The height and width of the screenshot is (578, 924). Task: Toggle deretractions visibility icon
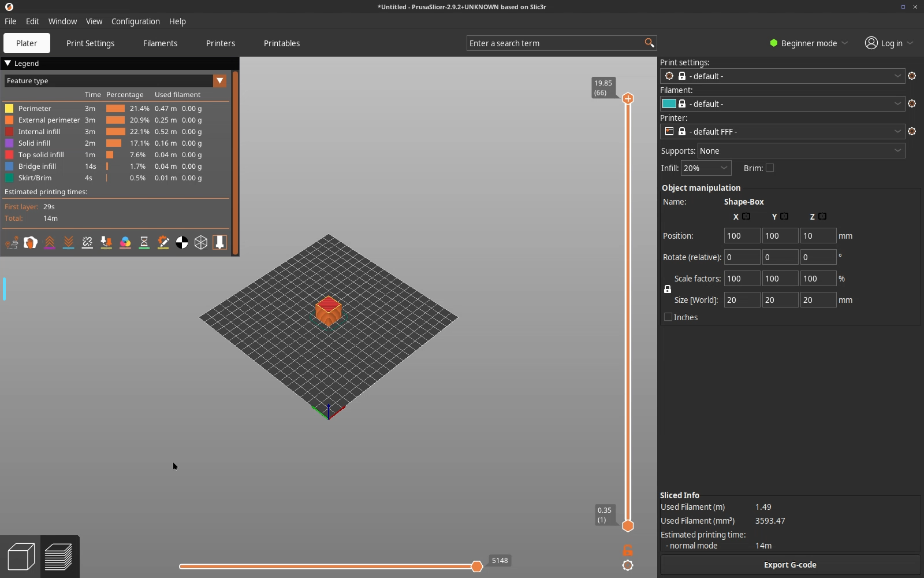(69, 243)
